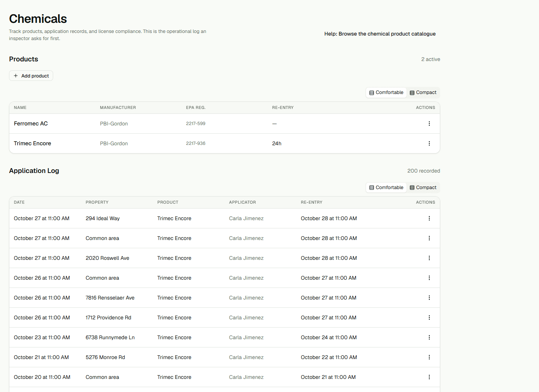Click the Application Log DATE column header

pyautogui.click(x=19, y=202)
